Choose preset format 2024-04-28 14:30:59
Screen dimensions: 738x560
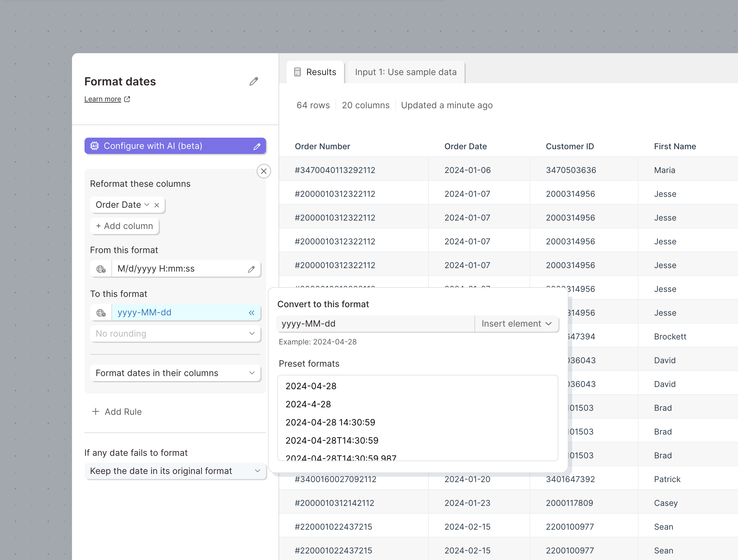click(x=330, y=422)
